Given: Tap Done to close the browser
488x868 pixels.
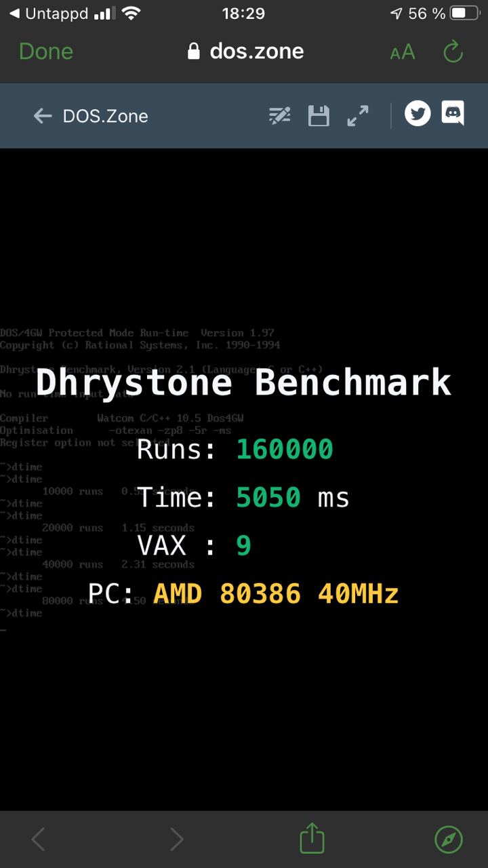Looking at the screenshot, I should [46, 52].
